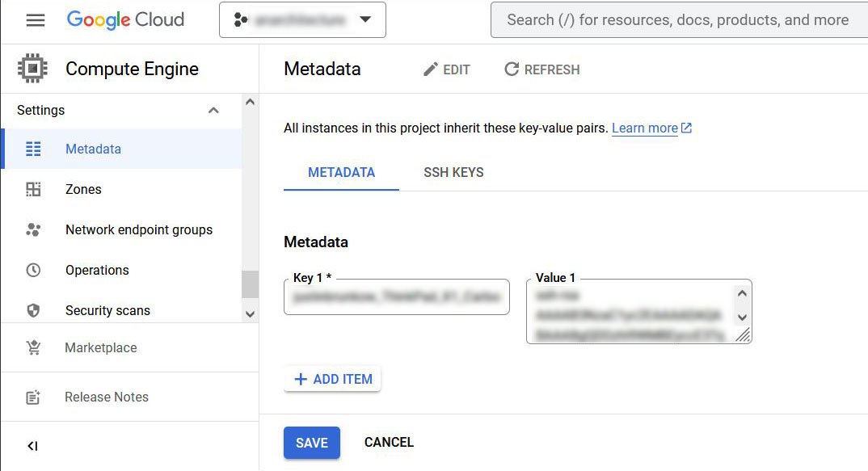Image resolution: width=868 pixels, height=471 pixels.
Task: Open the Learn more link
Action: (645, 128)
